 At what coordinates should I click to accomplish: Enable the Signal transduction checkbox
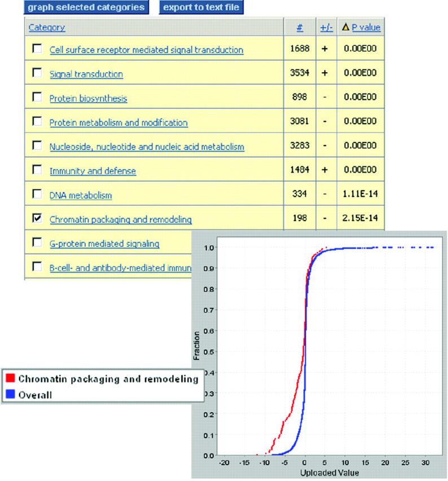pyautogui.click(x=38, y=73)
